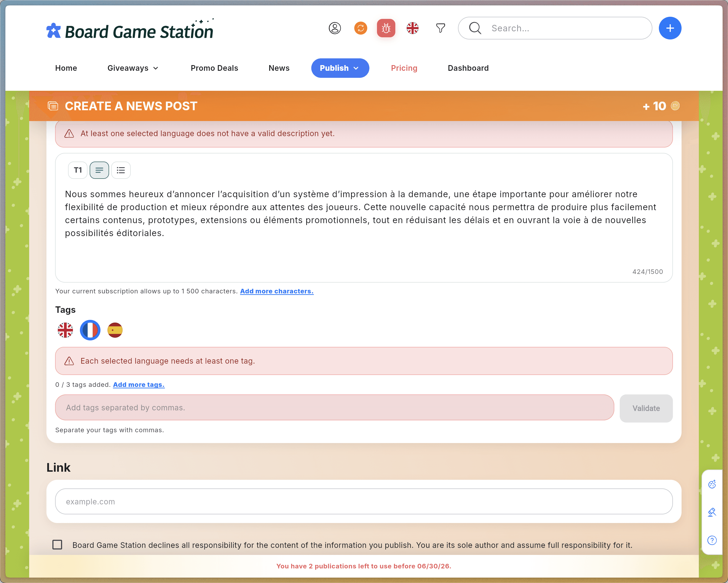Click the gavel legal icon in side panel
The width and height of the screenshot is (728, 583).
(712, 512)
